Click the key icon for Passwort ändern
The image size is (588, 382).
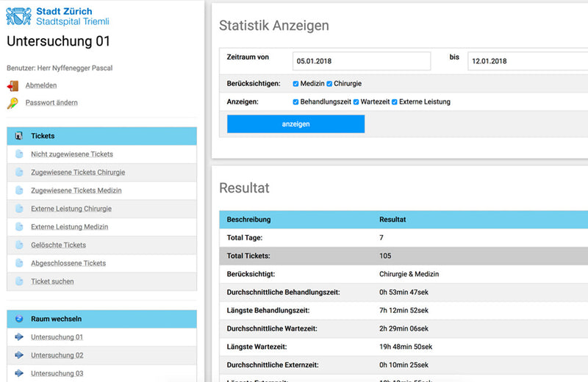pyautogui.click(x=12, y=103)
